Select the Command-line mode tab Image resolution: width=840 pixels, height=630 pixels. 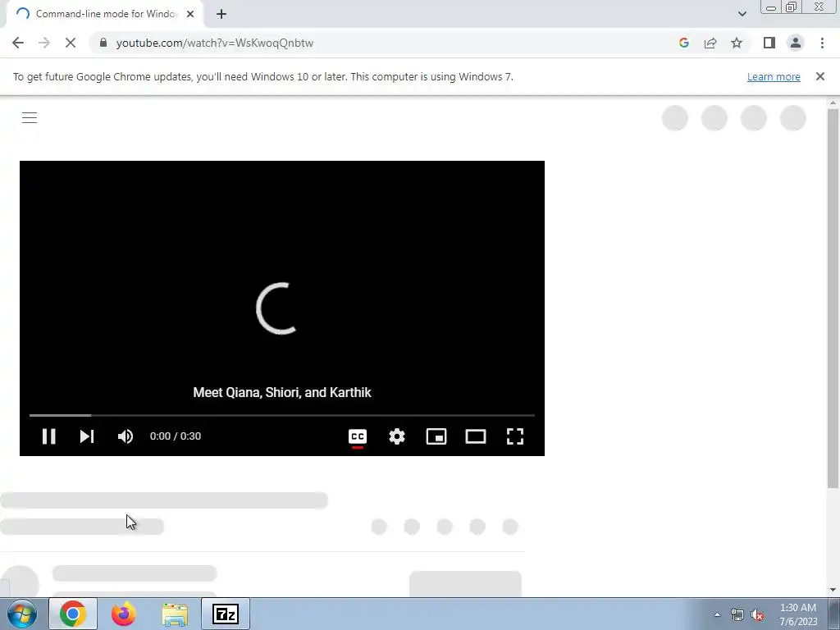coord(106,14)
